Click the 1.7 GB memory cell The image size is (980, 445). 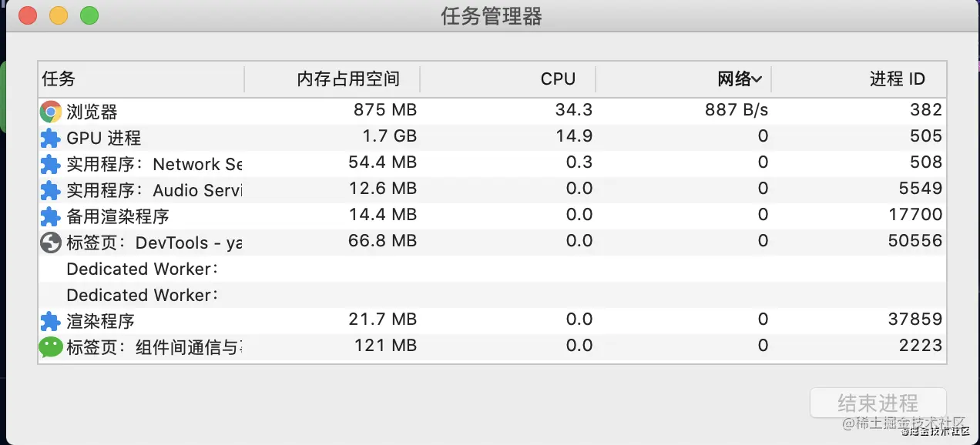[389, 137]
